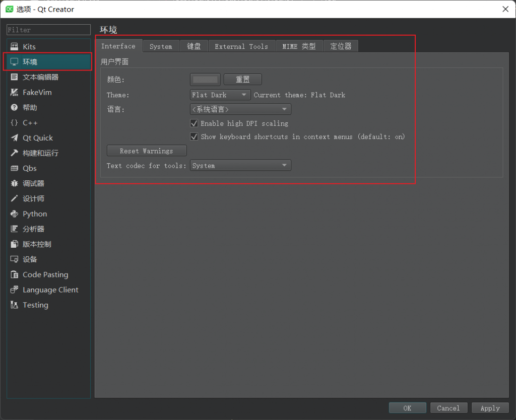Select the Qbs list label
This screenshot has width=516, height=420.
(x=30, y=168)
